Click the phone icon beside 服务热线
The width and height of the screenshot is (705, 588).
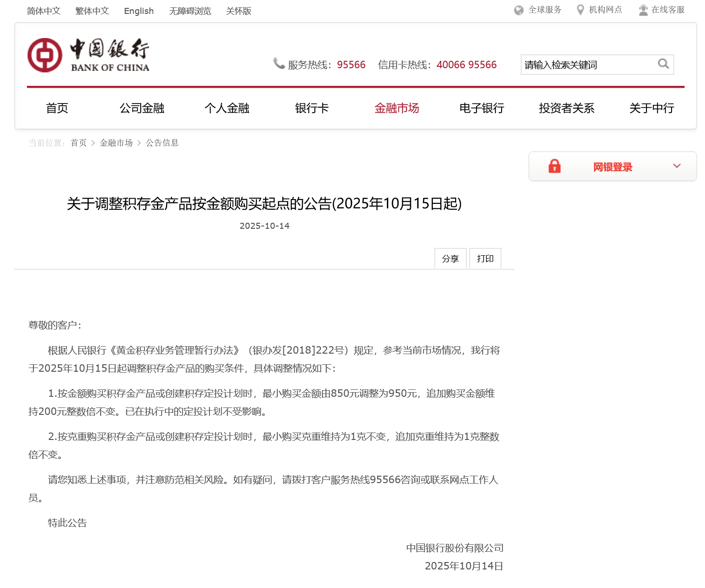(279, 64)
